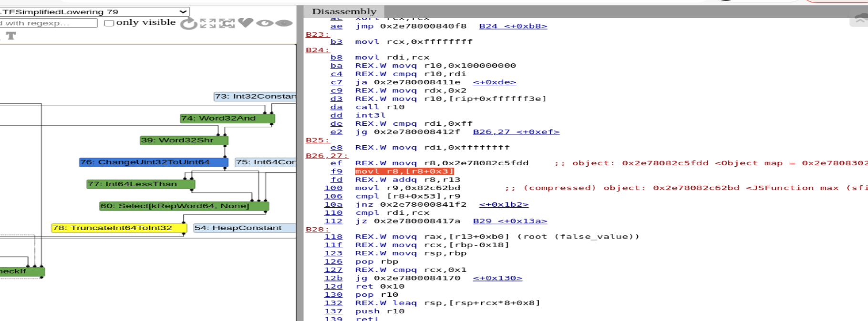
Task: Enable the 'only visible' checkbox
Action: pos(109,23)
